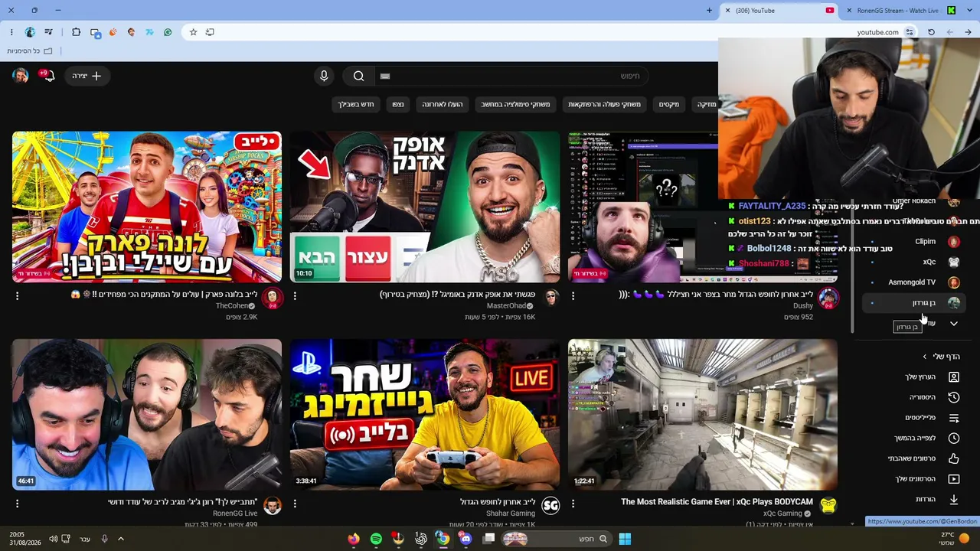Expand the 'הדף שלי' section arrow

(924, 357)
